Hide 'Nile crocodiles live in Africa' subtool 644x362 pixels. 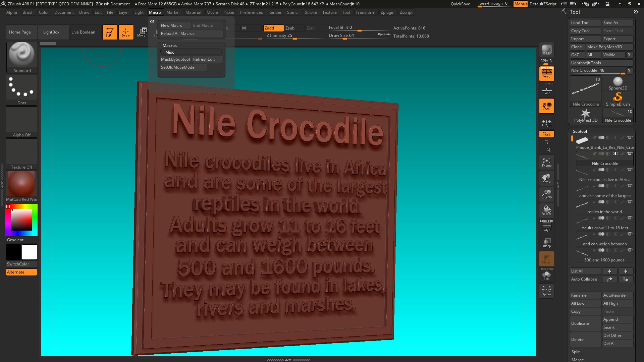pyautogui.click(x=630, y=170)
